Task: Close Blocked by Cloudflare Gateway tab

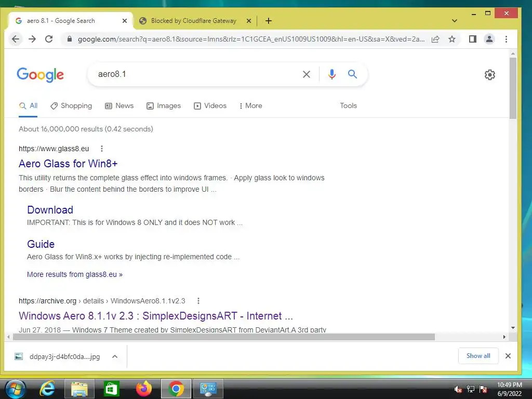Action: click(x=249, y=21)
